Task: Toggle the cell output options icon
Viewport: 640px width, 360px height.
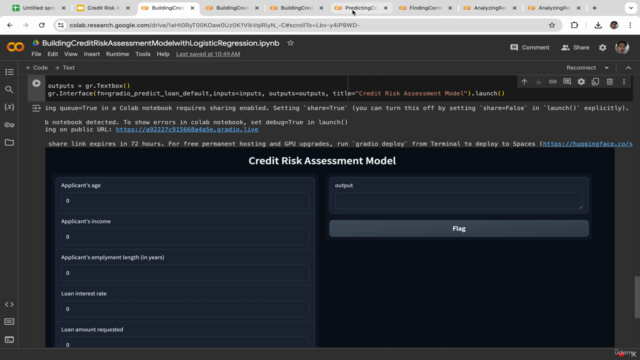Action: point(36,108)
